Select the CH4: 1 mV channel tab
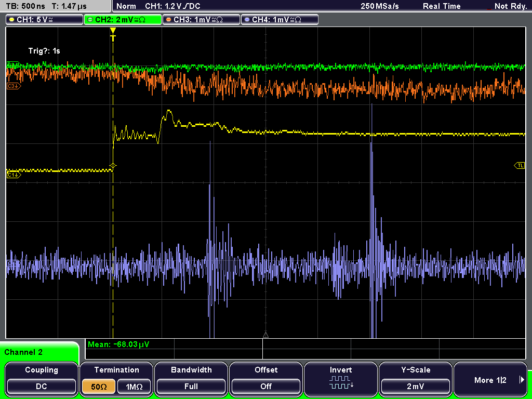 click(280, 19)
